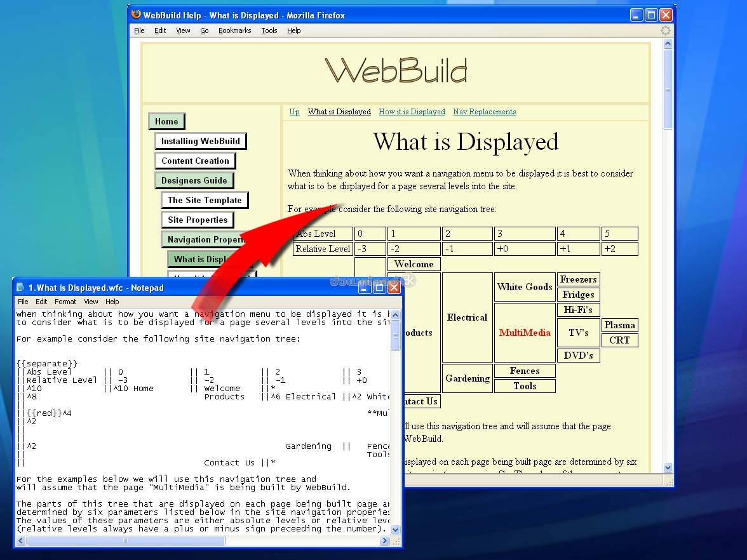Screen dimensions: 747x560
Task: Click Notepad vertical scroll down arrow
Action: point(395,530)
